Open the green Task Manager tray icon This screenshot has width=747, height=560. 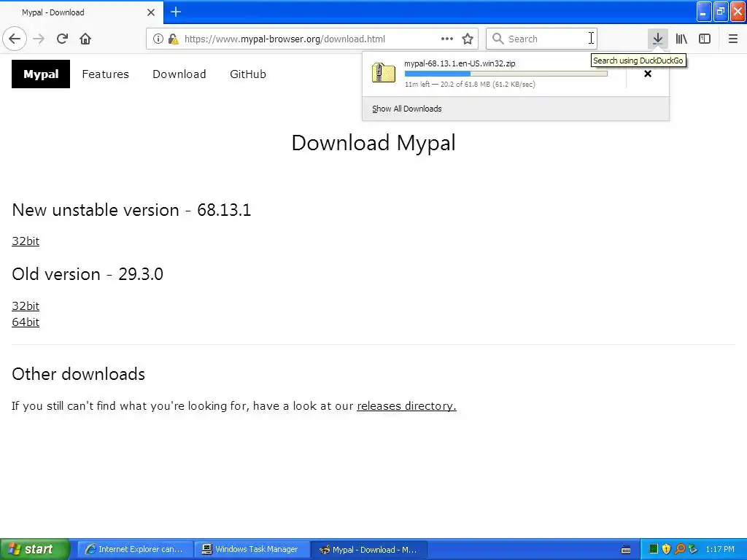pyautogui.click(x=654, y=549)
